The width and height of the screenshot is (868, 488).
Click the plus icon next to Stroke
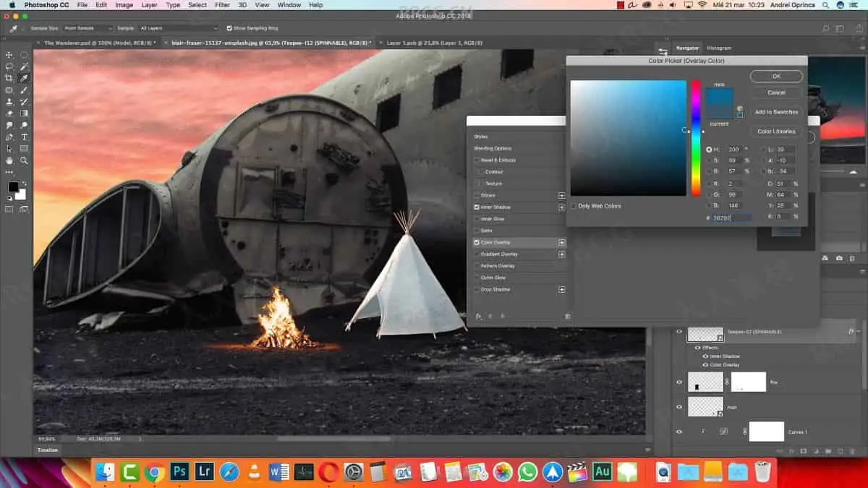(x=561, y=195)
